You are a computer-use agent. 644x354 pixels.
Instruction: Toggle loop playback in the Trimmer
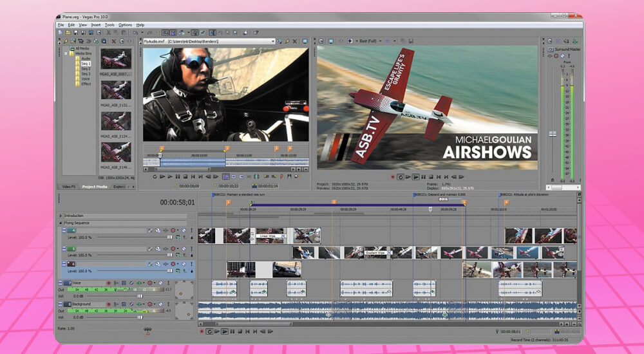[x=155, y=176]
